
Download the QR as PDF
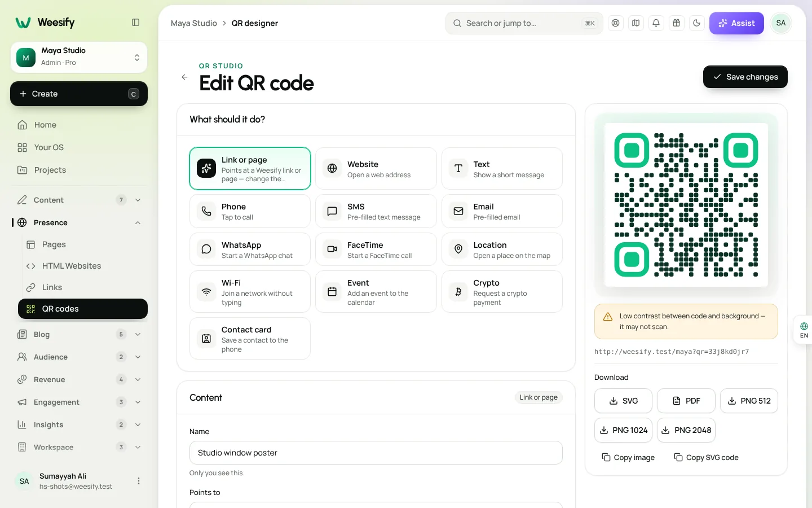(x=686, y=401)
